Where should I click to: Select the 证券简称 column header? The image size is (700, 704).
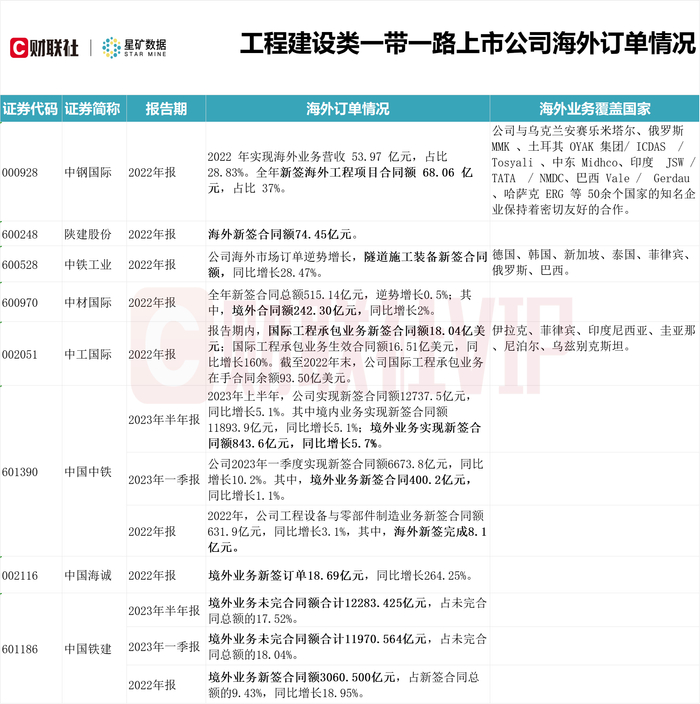click(93, 109)
